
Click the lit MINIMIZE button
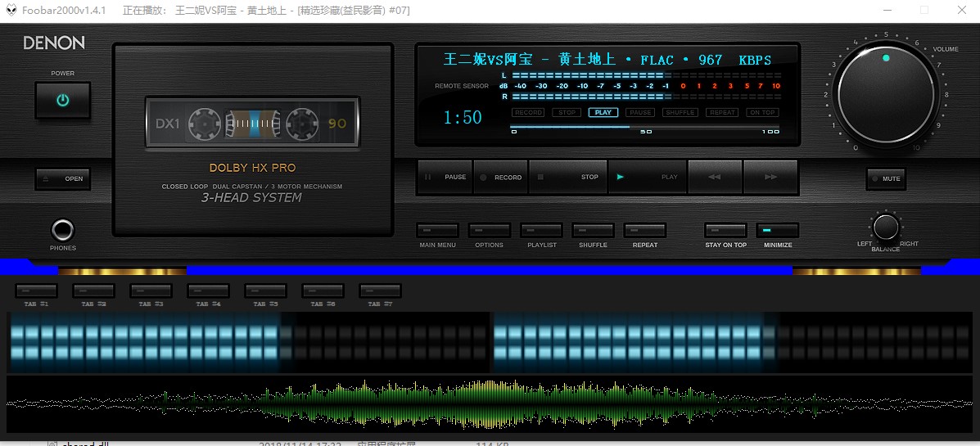(778, 231)
